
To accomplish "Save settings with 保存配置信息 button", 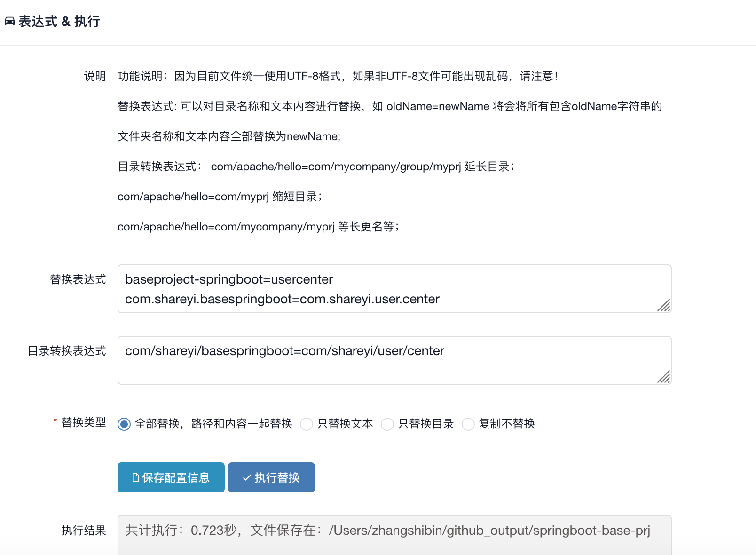I will 171,477.
